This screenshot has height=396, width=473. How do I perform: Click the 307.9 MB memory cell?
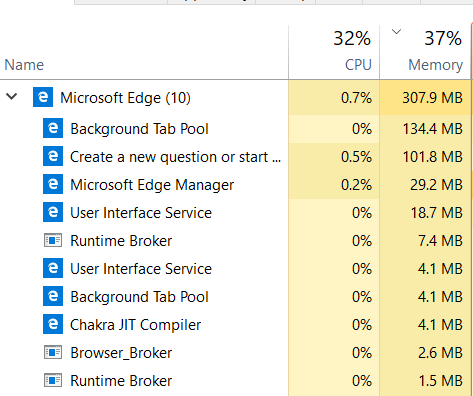tap(425, 98)
